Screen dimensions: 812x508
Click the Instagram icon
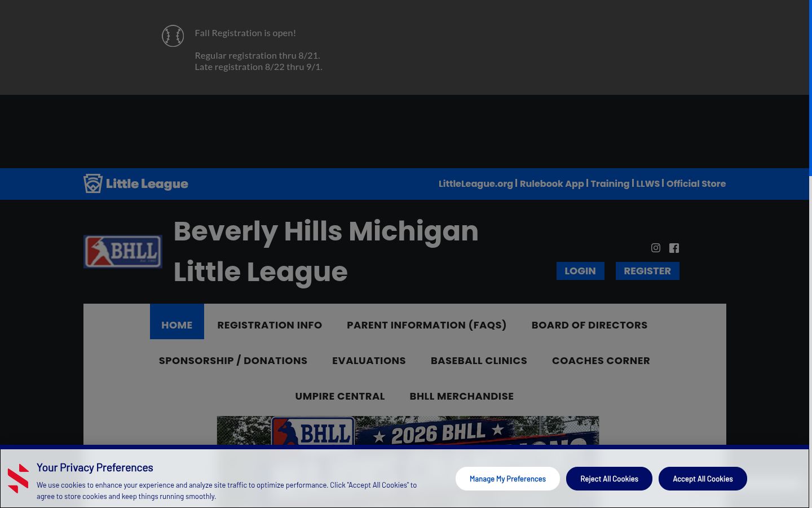point(656,248)
